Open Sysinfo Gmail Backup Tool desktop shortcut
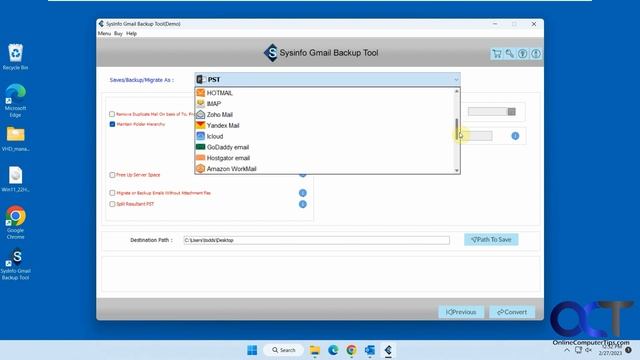Viewport: 640px width, 360px height. pos(16,264)
